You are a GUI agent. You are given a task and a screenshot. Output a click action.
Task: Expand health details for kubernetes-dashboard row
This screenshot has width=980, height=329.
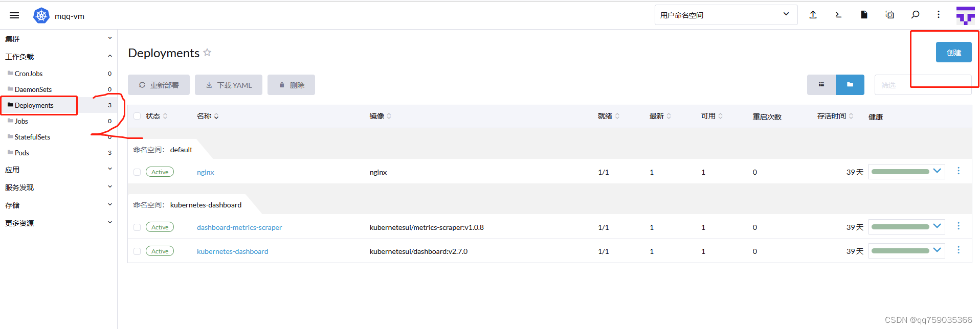pos(937,250)
